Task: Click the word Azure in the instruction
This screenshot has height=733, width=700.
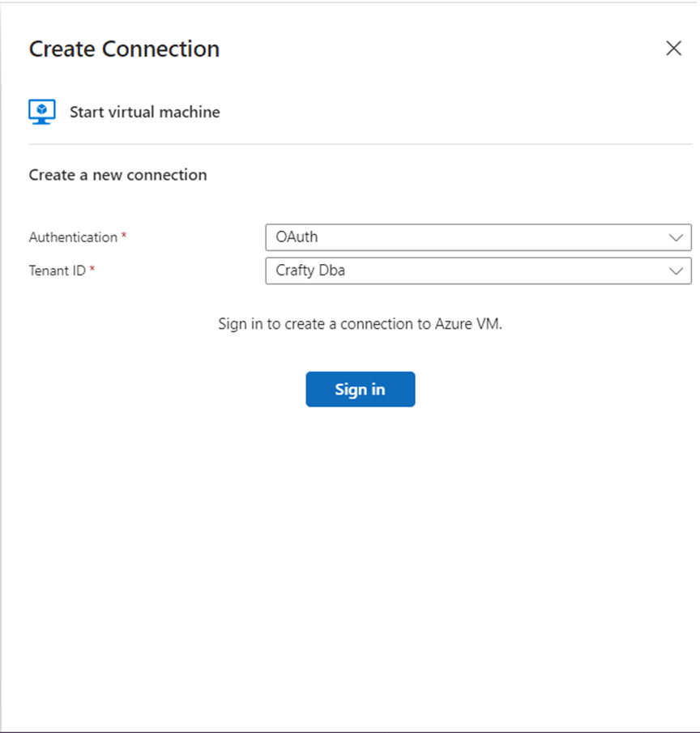Action: pyautogui.click(x=455, y=324)
